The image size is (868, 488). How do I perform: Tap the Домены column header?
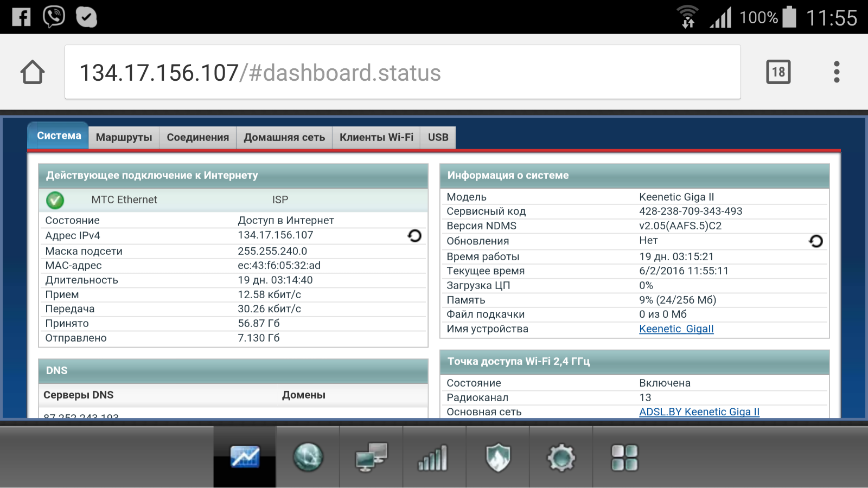[304, 395]
